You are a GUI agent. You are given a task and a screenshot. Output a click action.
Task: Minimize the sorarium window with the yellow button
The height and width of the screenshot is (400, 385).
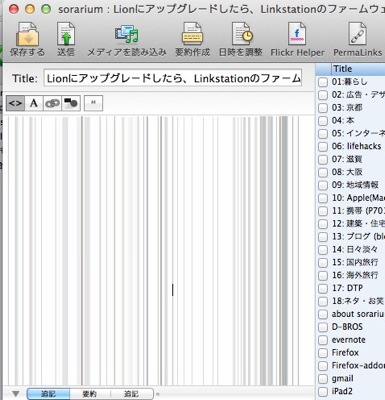tap(30, 9)
